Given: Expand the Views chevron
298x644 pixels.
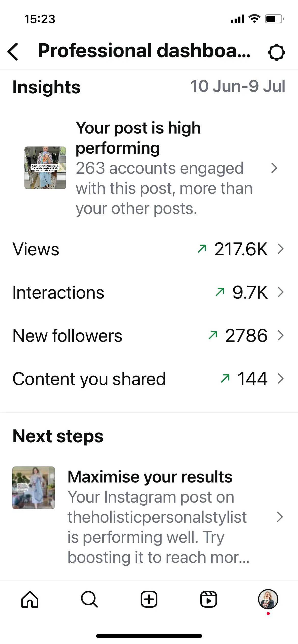Looking at the screenshot, I should 280,249.
